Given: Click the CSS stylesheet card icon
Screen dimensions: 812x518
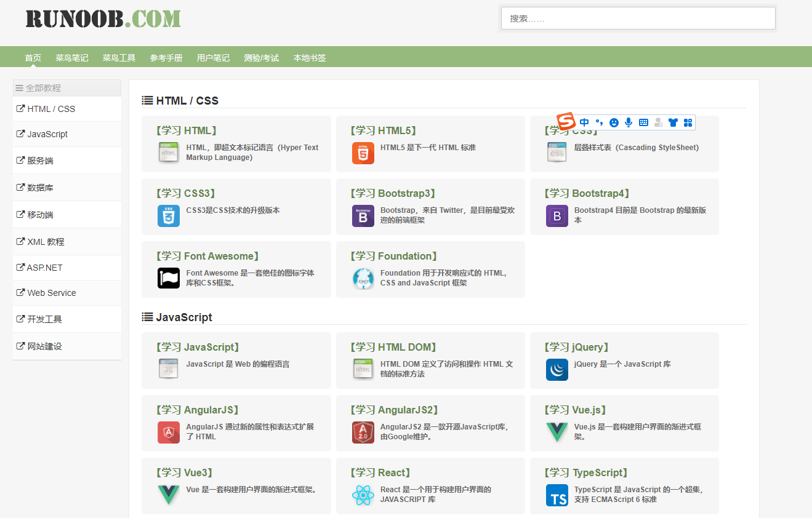Looking at the screenshot, I should click(557, 152).
